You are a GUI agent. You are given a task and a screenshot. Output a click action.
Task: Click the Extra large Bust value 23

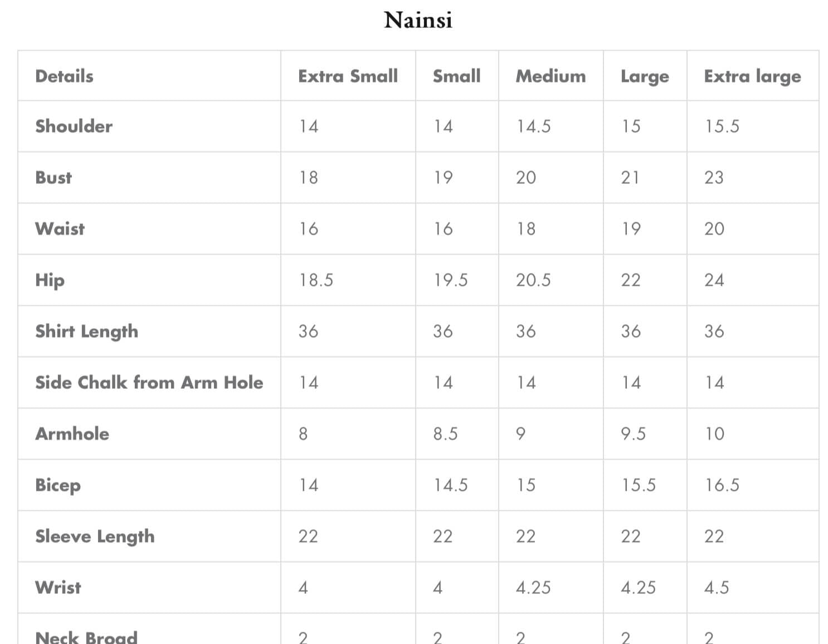click(714, 178)
